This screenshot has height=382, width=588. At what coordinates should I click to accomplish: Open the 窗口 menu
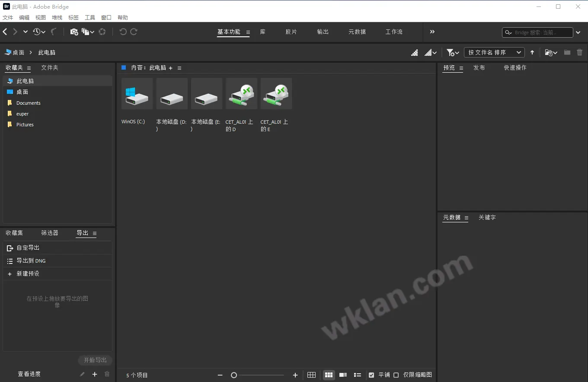pyautogui.click(x=106, y=17)
